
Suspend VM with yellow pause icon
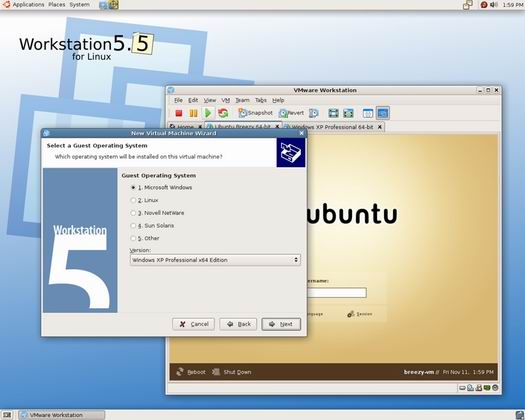point(193,113)
